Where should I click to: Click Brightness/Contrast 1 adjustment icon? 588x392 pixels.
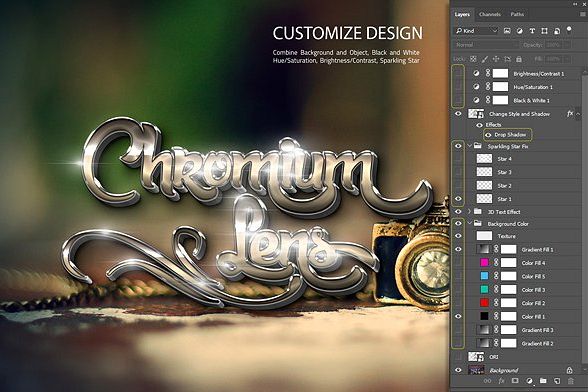pos(476,74)
